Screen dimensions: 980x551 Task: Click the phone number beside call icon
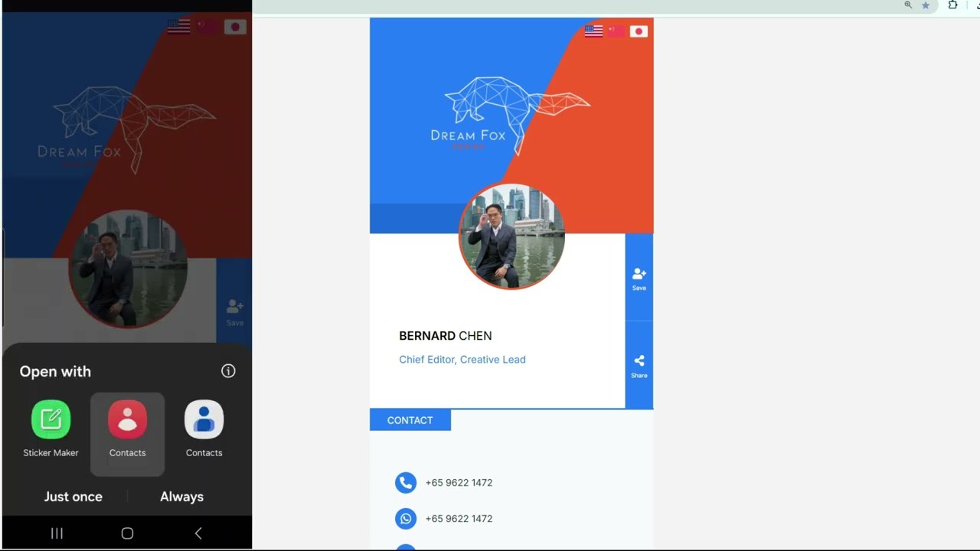tap(459, 483)
